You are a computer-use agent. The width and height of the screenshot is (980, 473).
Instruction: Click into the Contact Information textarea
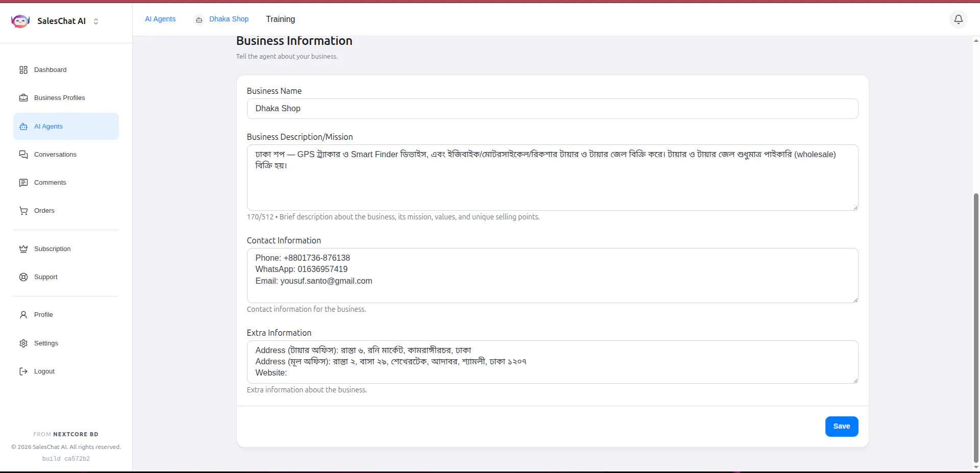click(x=552, y=276)
